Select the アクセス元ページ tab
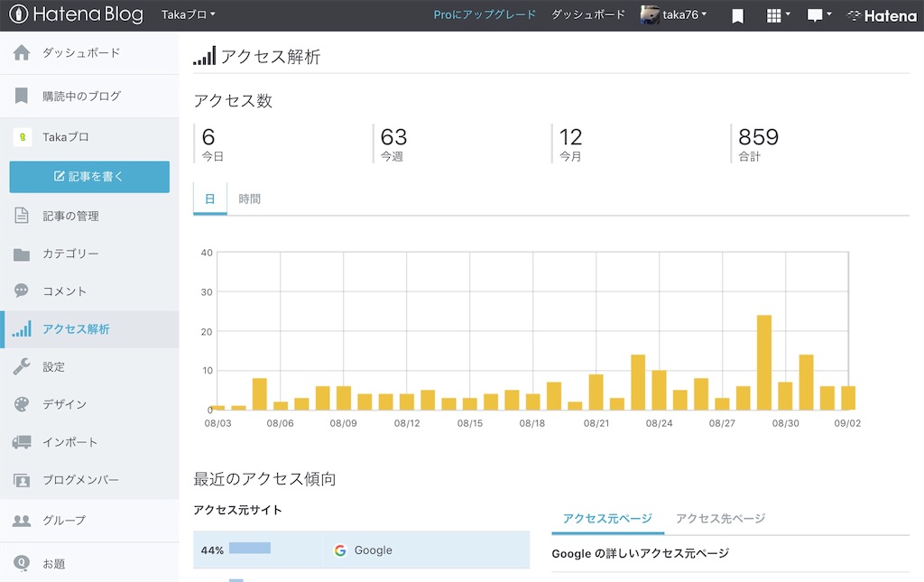The width and height of the screenshot is (924, 582). point(607,518)
